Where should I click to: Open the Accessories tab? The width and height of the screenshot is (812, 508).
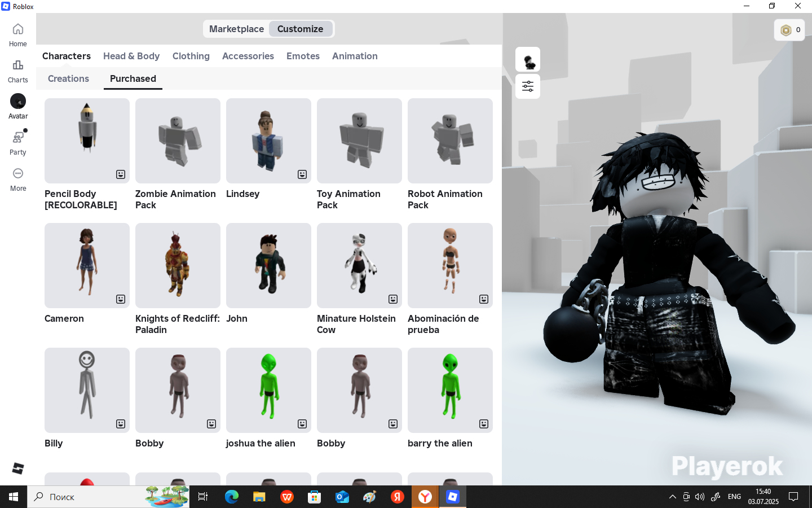click(248, 56)
